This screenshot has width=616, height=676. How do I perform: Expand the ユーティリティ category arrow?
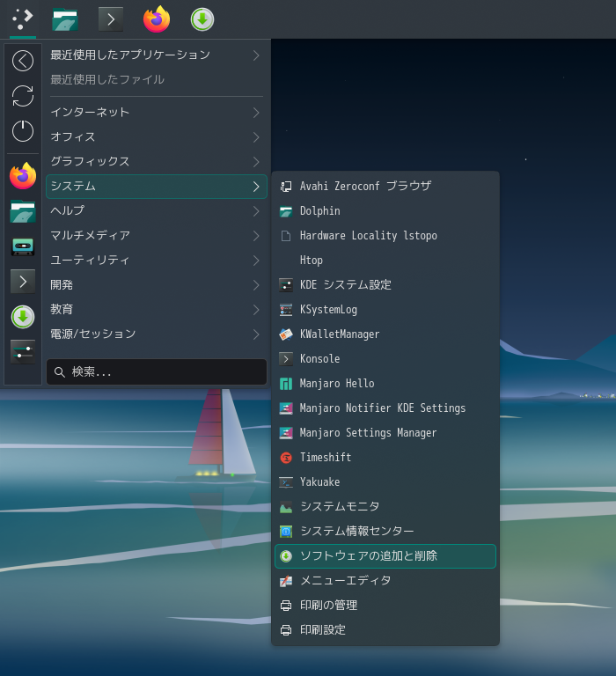tap(256, 260)
